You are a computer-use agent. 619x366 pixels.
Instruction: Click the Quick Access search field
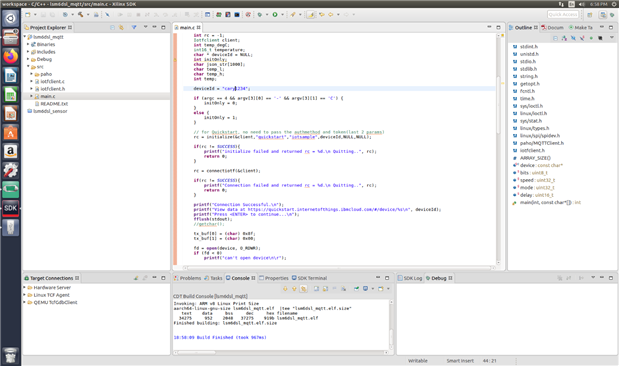[563, 15]
